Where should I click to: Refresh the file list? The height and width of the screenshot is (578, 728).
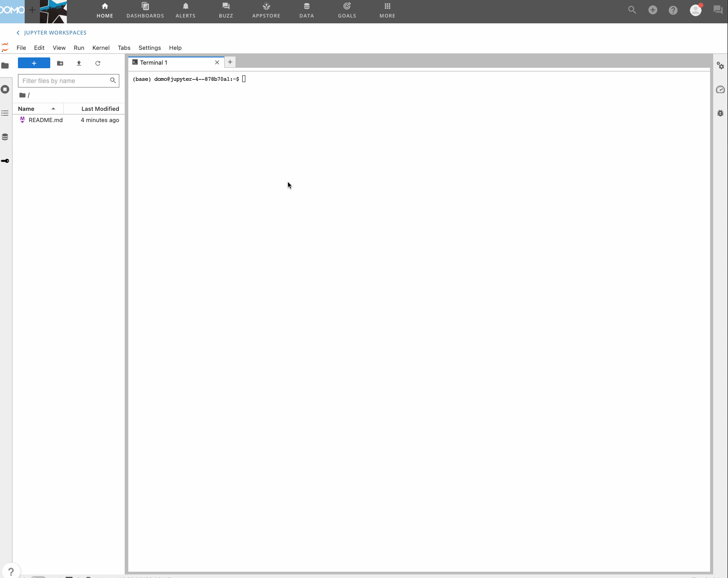pos(98,63)
